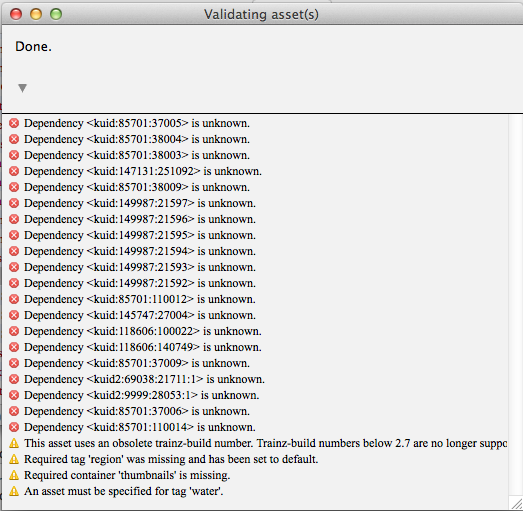This screenshot has height=511, width=523.
Task: Select the kuid:118606:100022 dependency message
Action: pos(143,331)
